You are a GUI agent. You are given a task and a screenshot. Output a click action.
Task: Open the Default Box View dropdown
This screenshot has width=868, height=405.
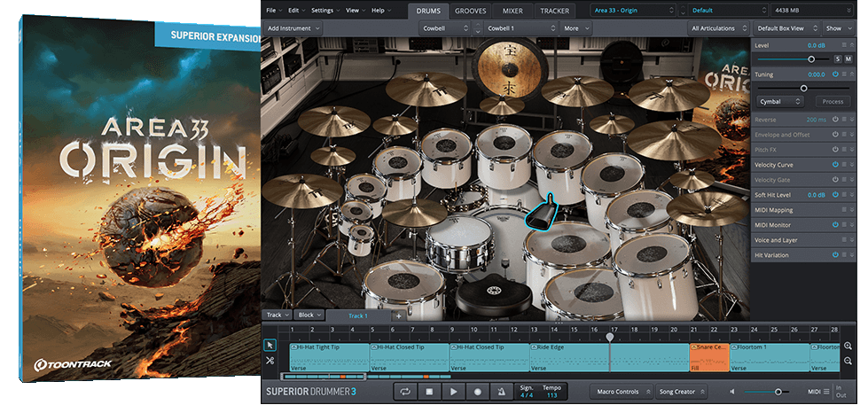point(786,28)
